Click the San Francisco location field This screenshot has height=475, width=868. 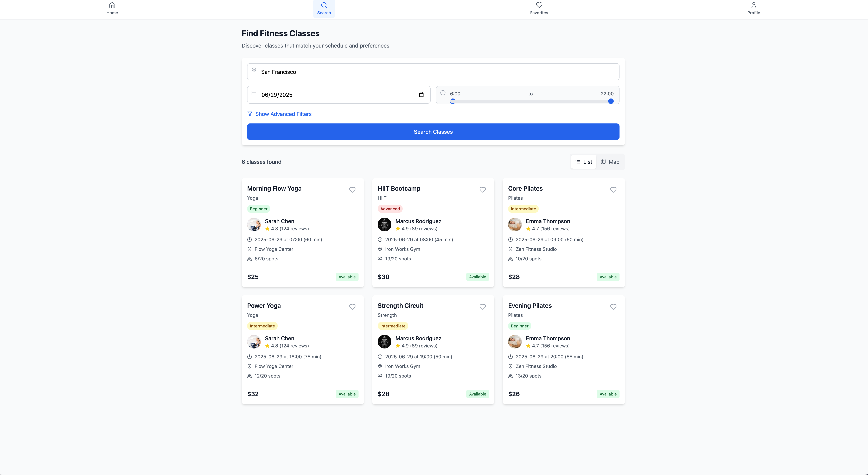pyautogui.click(x=433, y=72)
